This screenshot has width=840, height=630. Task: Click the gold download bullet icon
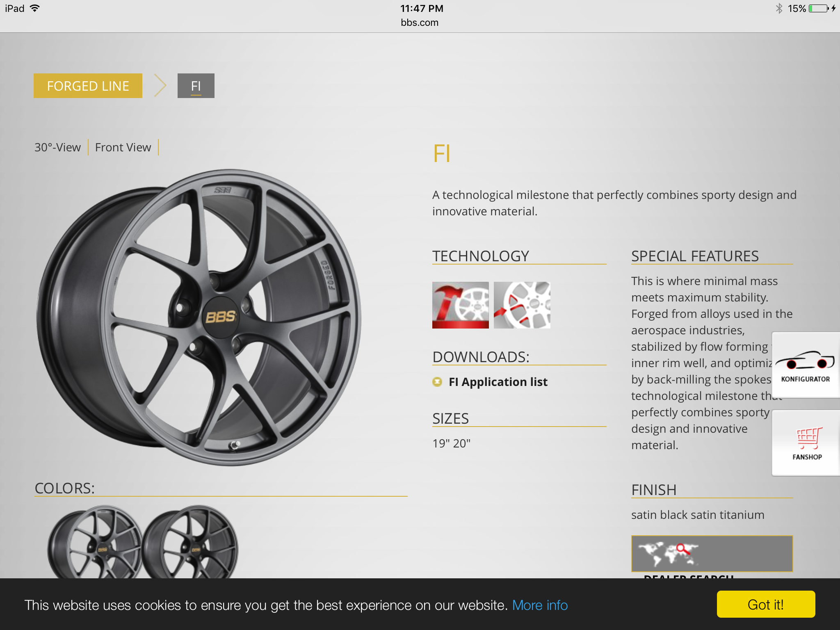click(x=437, y=382)
